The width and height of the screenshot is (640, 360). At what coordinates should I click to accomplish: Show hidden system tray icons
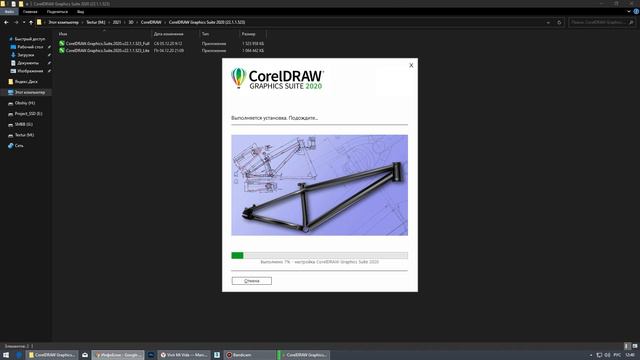click(591, 355)
